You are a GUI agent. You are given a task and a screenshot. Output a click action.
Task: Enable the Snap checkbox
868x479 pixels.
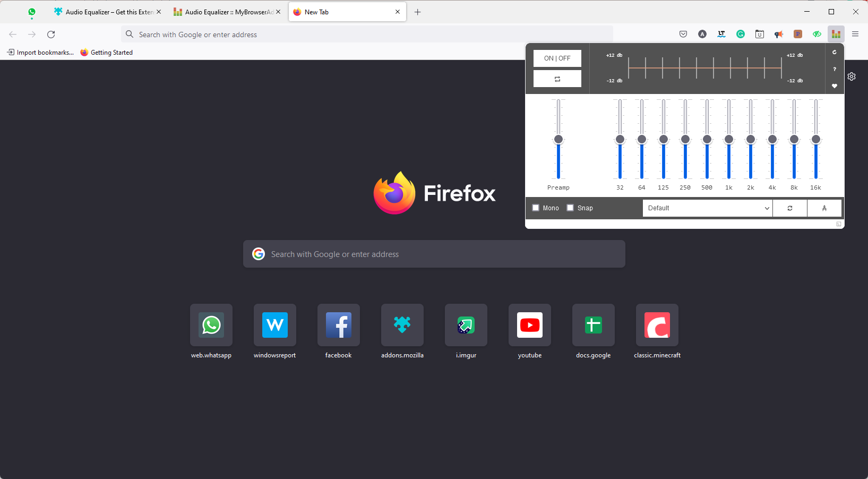[570, 208]
